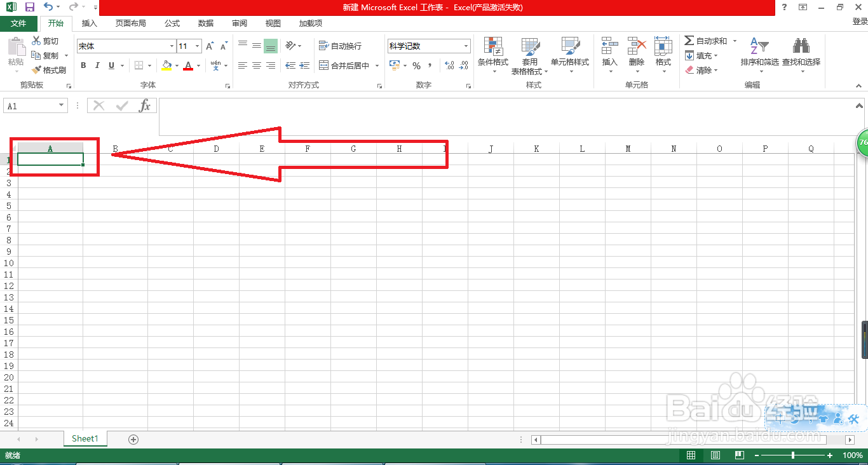
Task: Click the Save icon in quick access toolbar
Action: (29, 7)
